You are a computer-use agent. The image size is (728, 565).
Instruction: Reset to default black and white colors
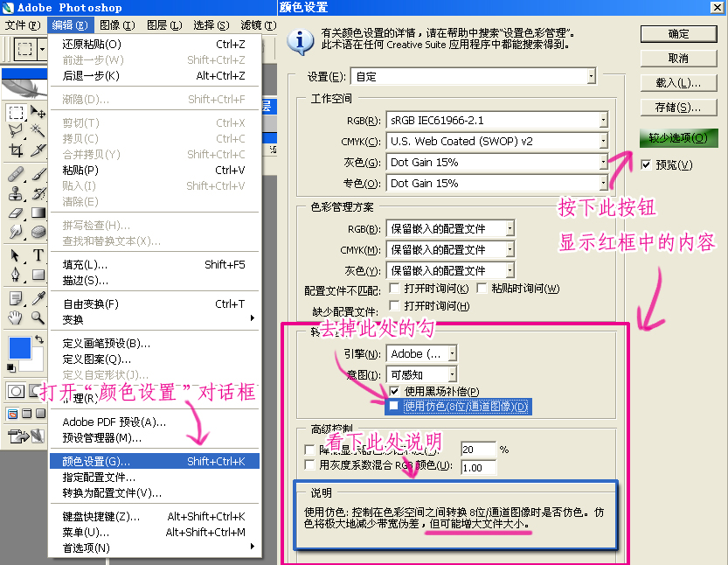pyautogui.click(x=11, y=368)
